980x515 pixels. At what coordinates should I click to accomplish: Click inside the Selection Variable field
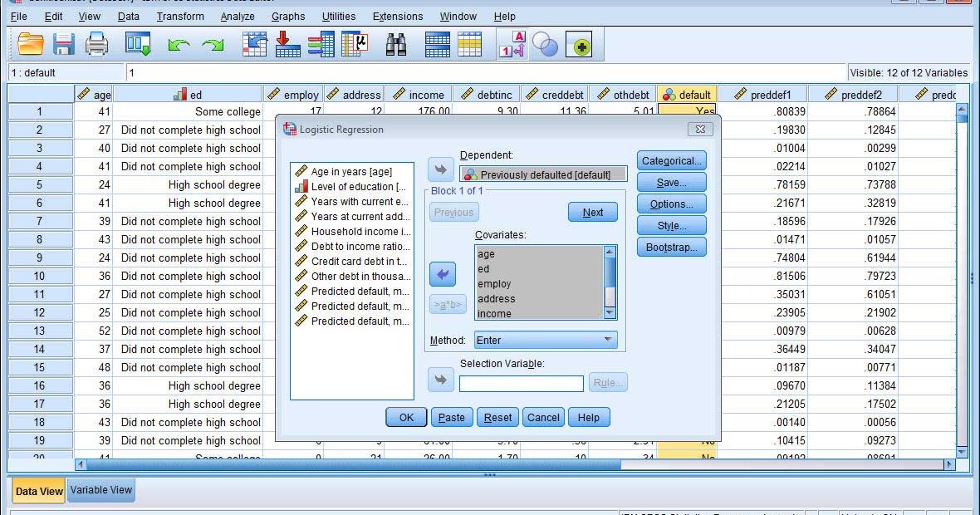pos(521,383)
